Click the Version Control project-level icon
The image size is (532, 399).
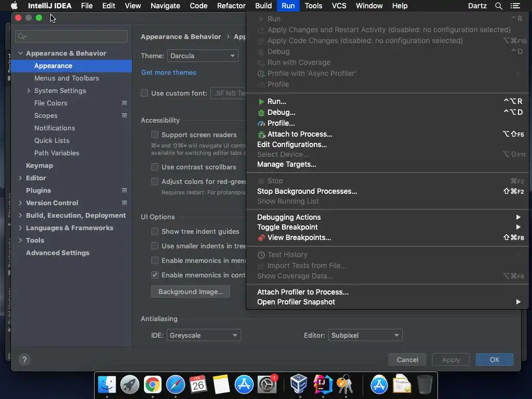tap(125, 203)
